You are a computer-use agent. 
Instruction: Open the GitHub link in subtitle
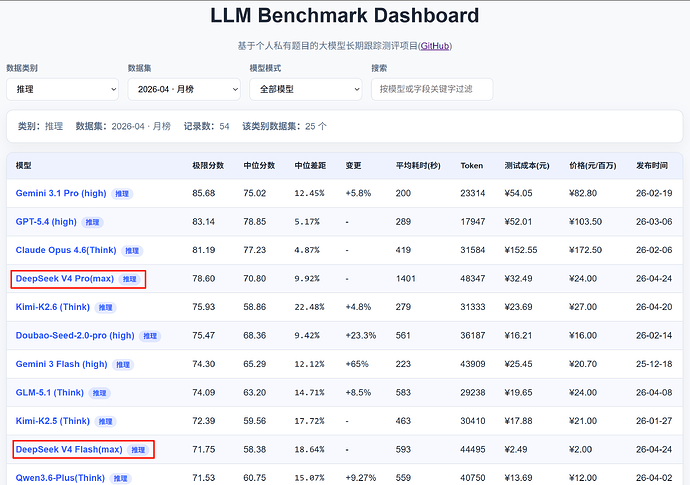point(435,46)
